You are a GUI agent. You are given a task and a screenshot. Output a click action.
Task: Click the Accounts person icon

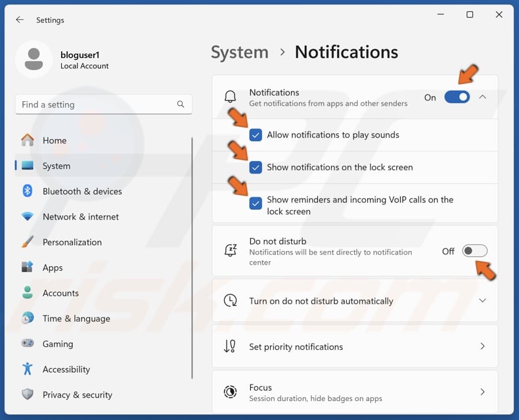[x=28, y=292]
